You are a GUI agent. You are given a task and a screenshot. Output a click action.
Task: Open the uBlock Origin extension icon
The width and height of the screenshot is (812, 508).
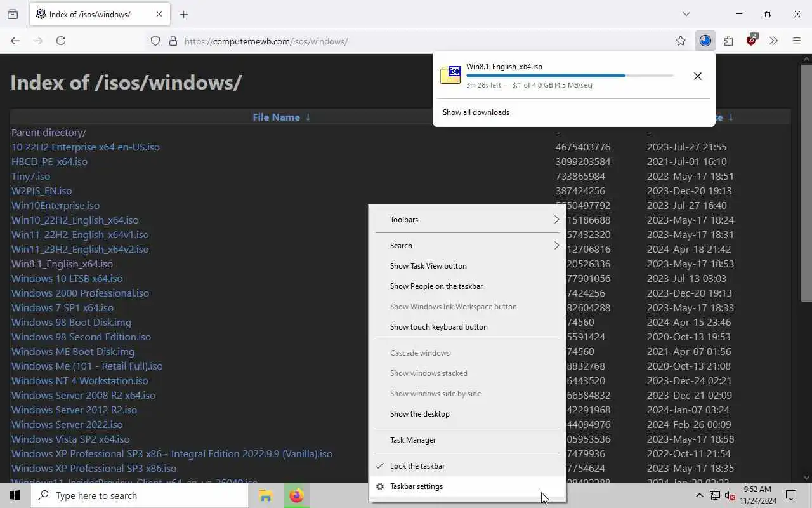752,40
